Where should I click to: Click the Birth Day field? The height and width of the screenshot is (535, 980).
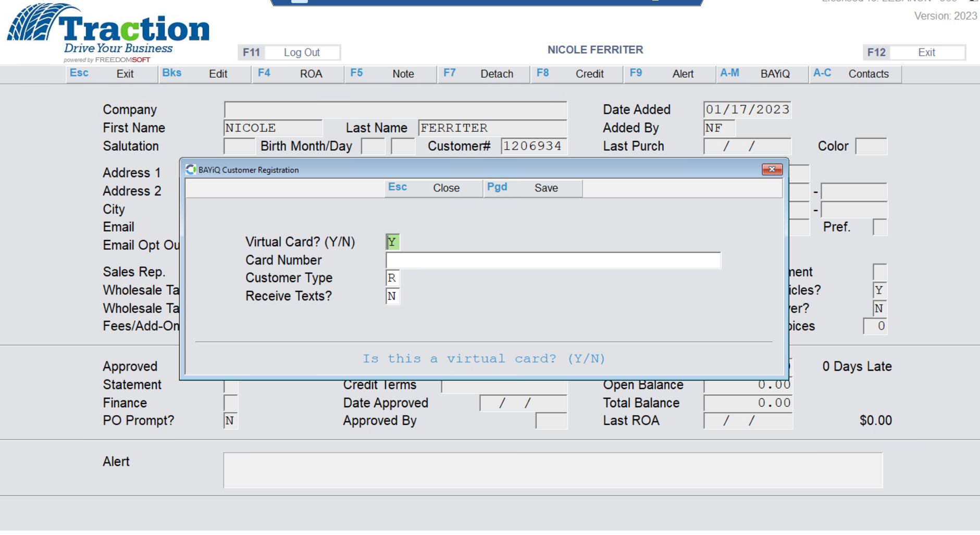click(403, 146)
